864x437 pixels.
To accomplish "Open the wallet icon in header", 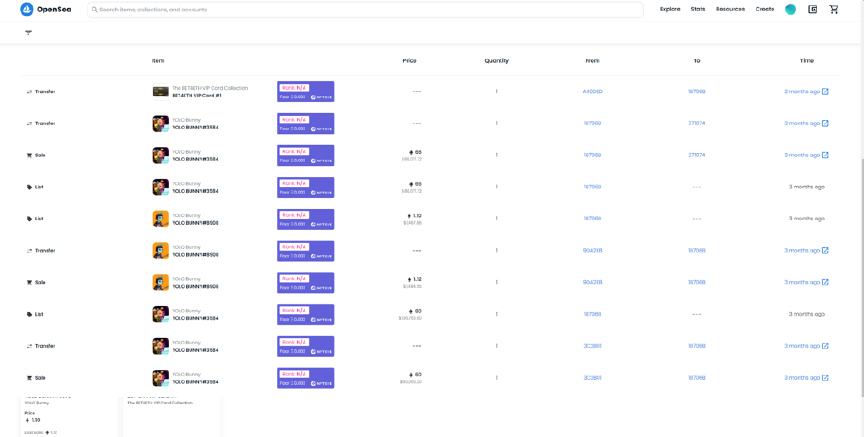I will pyautogui.click(x=812, y=9).
